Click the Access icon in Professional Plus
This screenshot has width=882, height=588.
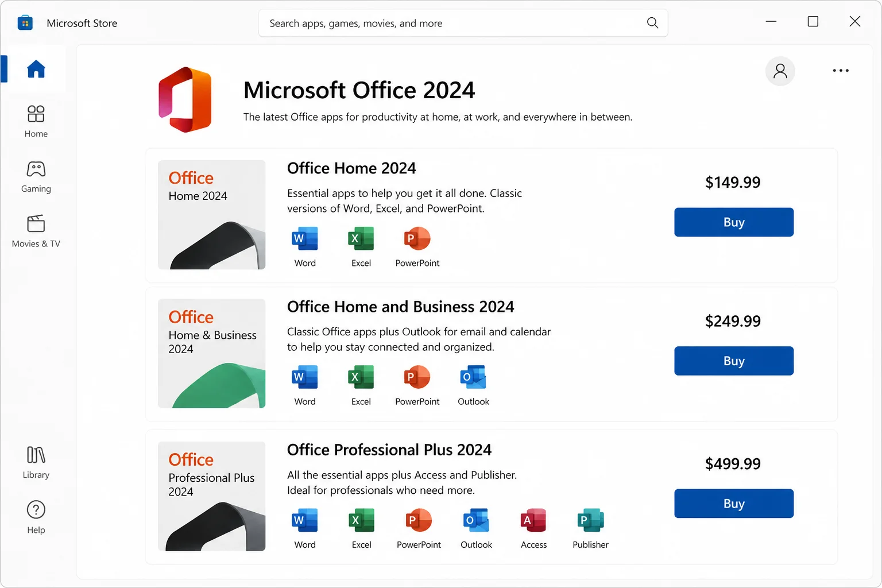pyautogui.click(x=533, y=520)
